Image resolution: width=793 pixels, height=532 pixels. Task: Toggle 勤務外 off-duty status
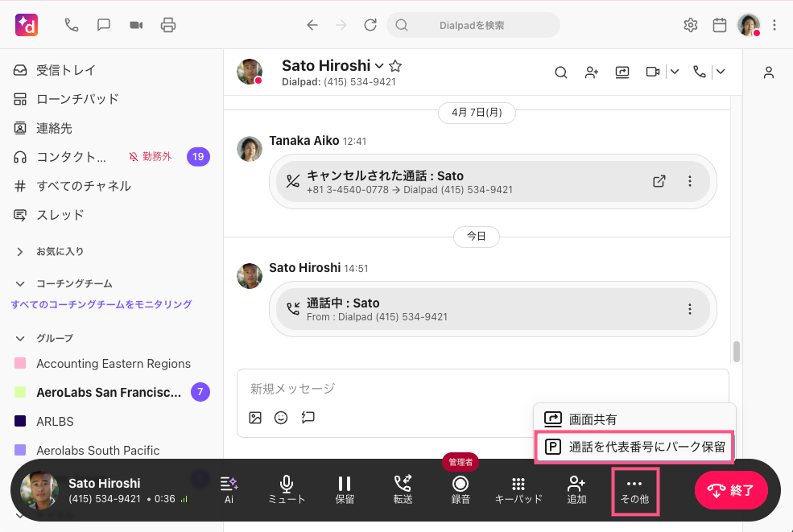[x=151, y=157]
